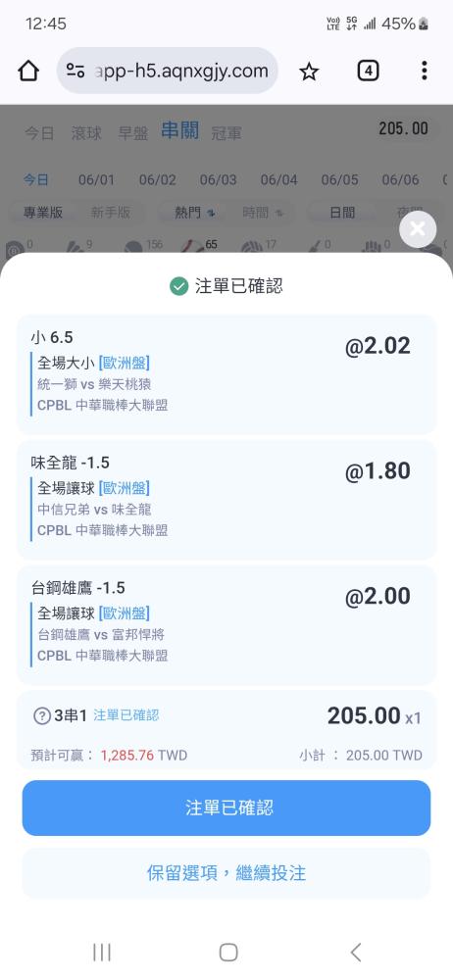Tap the Android recent apps icon

coord(101,952)
